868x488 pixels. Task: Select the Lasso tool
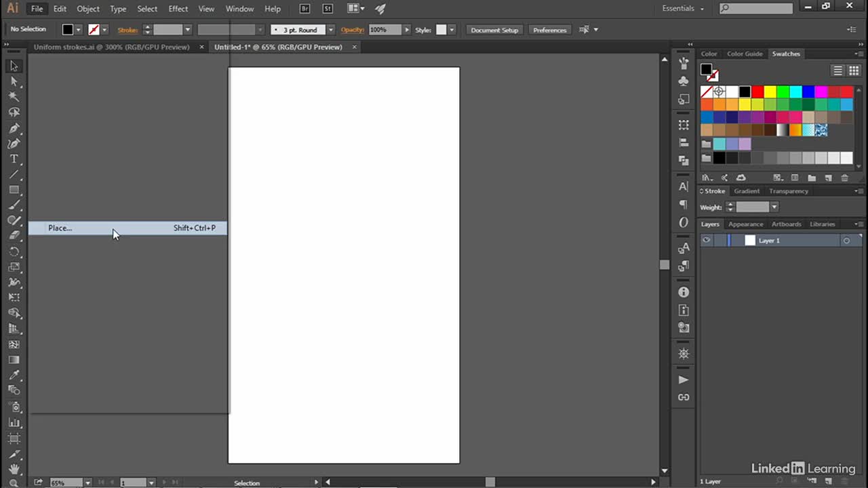(14, 113)
